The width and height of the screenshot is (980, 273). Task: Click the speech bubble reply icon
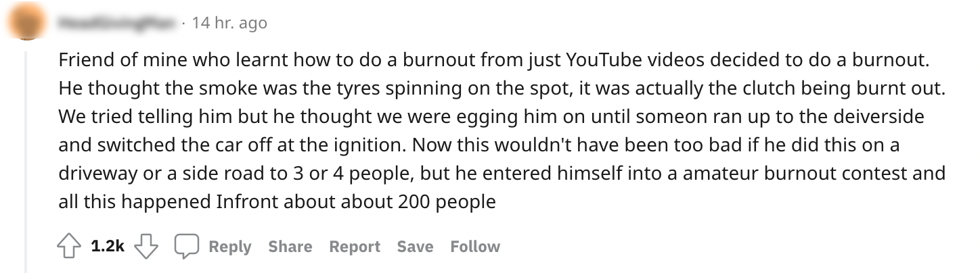186,247
